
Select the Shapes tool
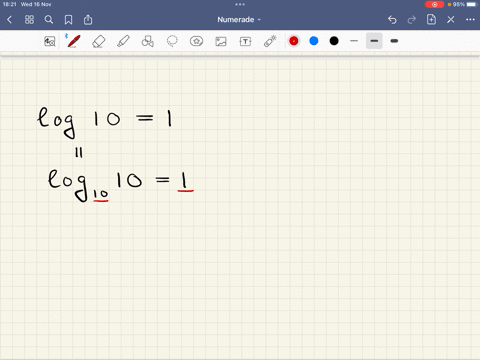click(x=147, y=41)
